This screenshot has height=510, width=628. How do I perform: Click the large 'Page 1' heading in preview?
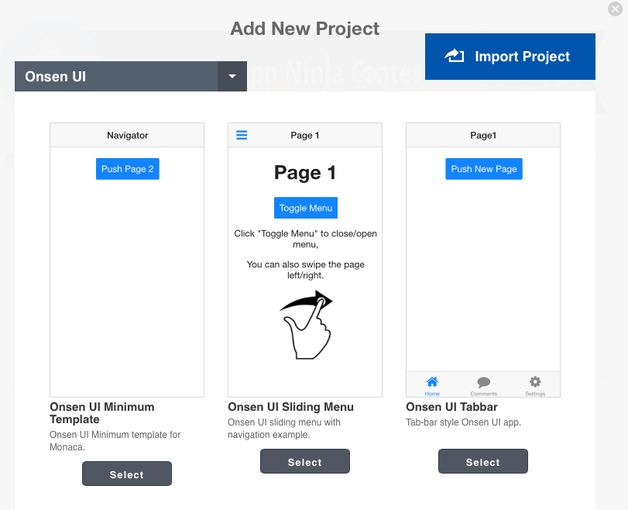tap(305, 173)
